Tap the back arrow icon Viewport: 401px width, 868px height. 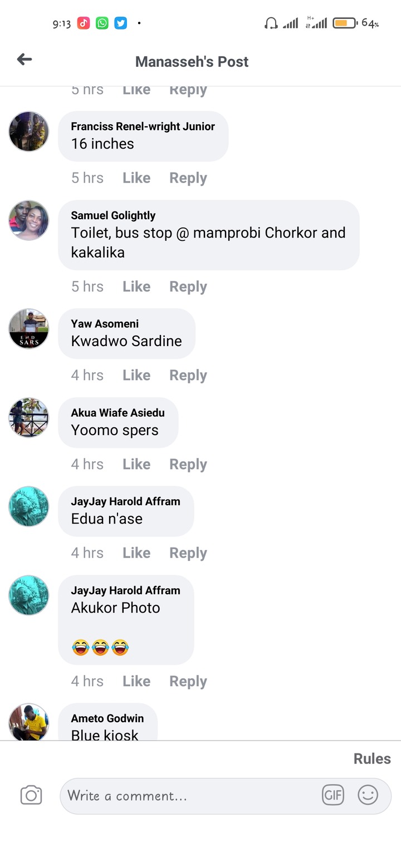click(25, 59)
